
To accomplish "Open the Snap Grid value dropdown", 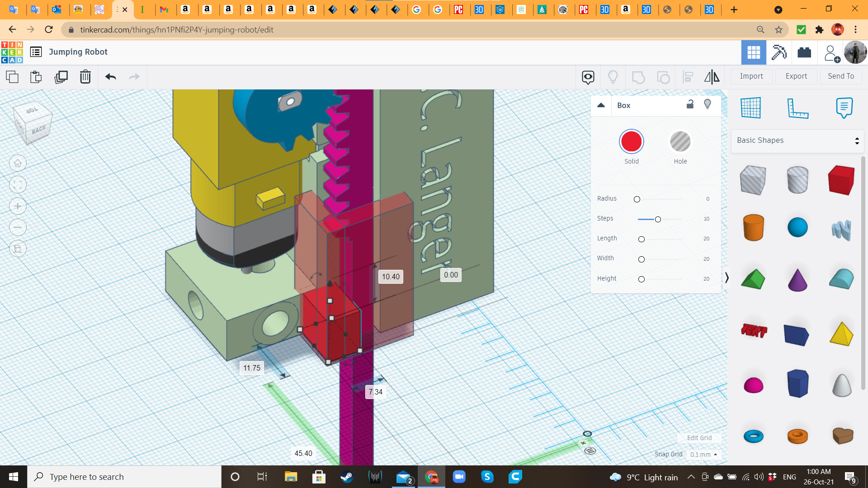I will point(703,455).
